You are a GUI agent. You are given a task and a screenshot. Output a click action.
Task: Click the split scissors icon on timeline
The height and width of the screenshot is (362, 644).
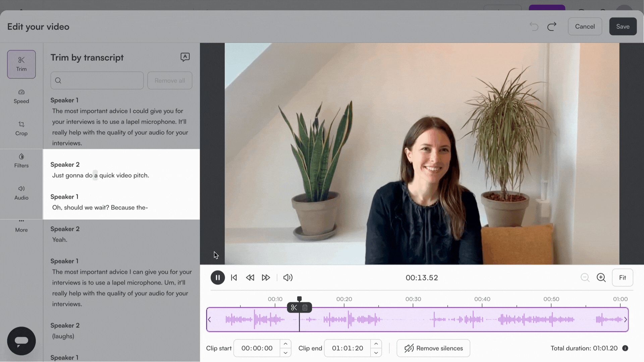[294, 307]
